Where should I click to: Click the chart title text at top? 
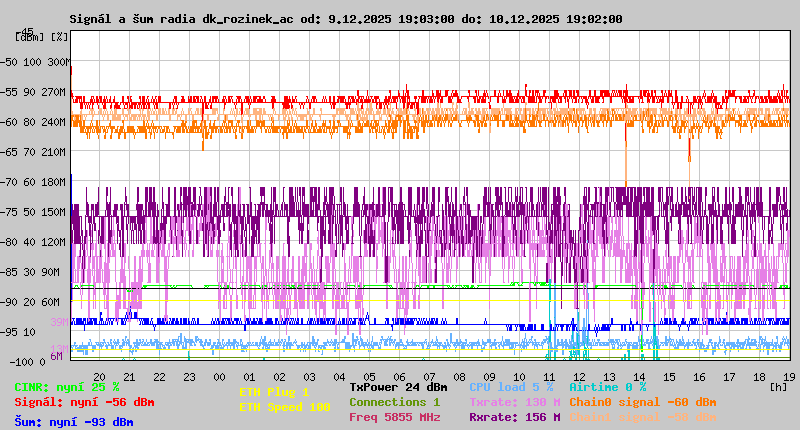pyautogui.click(x=345, y=19)
